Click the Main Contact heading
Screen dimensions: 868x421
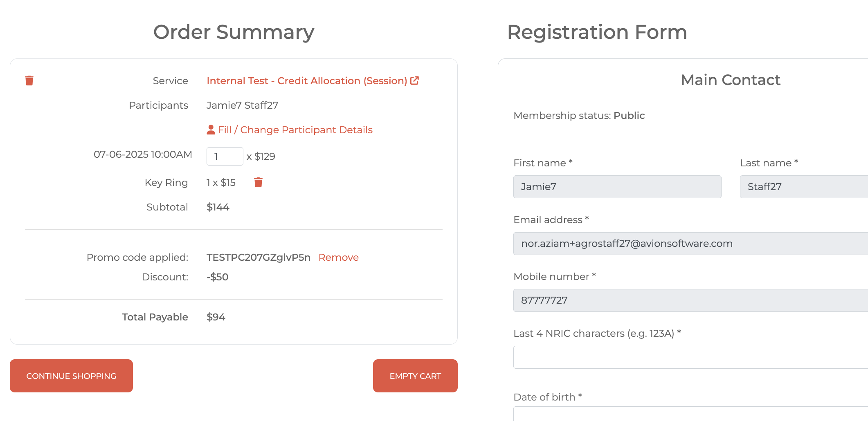[x=731, y=80]
